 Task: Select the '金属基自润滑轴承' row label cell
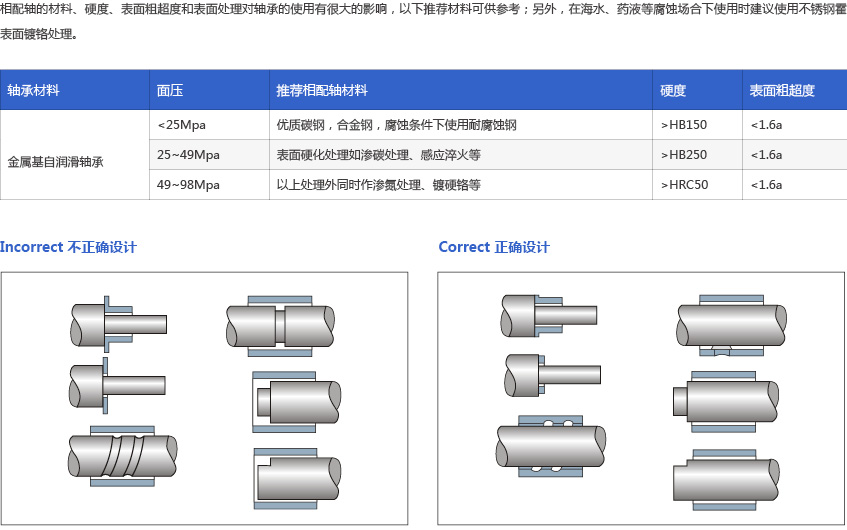pyautogui.click(x=56, y=160)
